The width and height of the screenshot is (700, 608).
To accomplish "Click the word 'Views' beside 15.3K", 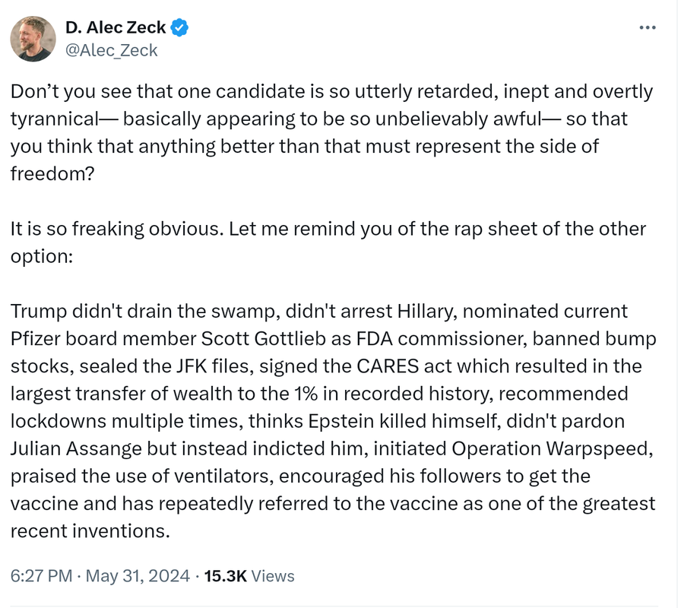I will click(x=273, y=576).
